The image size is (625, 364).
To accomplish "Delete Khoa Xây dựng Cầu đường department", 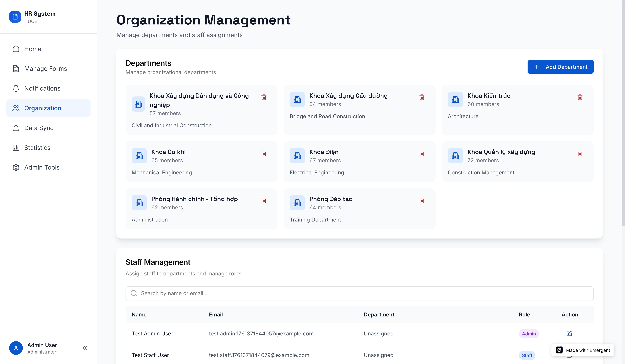I will (422, 97).
